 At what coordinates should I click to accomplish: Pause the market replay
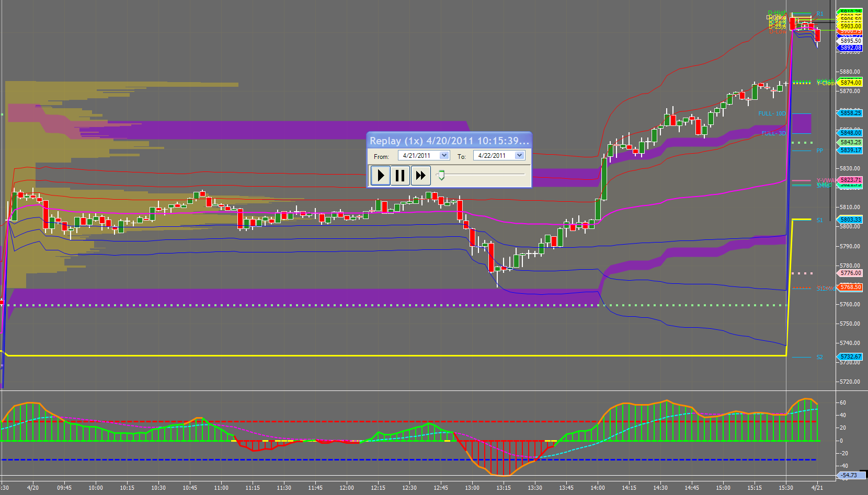pos(400,176)
